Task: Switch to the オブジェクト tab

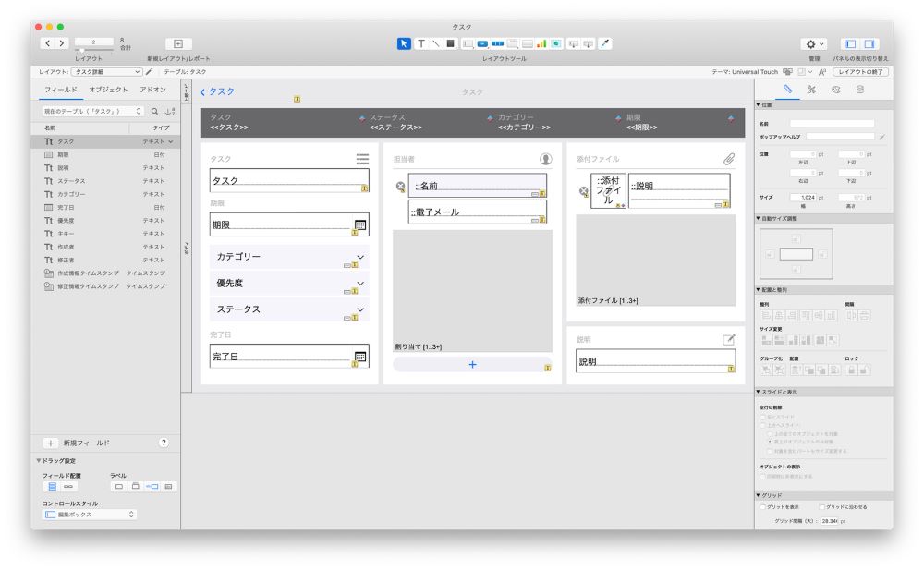Action: (108, 90)
